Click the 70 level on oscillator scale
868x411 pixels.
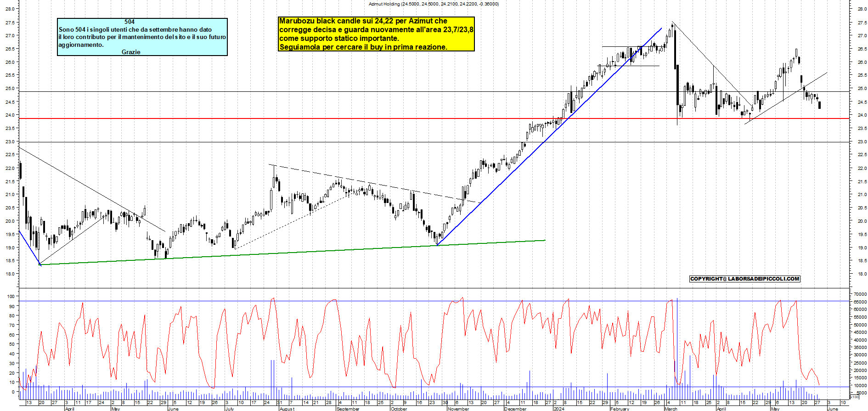pyautogui.click(x=11, y=325)
